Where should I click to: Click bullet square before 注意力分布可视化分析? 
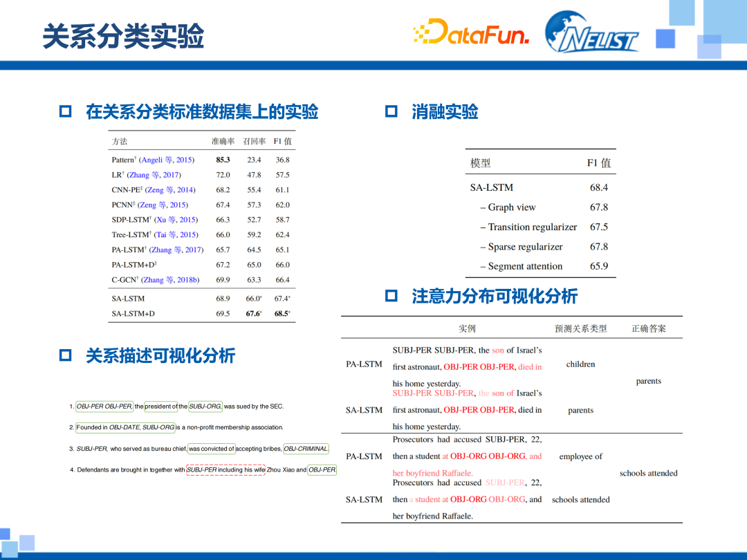tap(391, 296)
